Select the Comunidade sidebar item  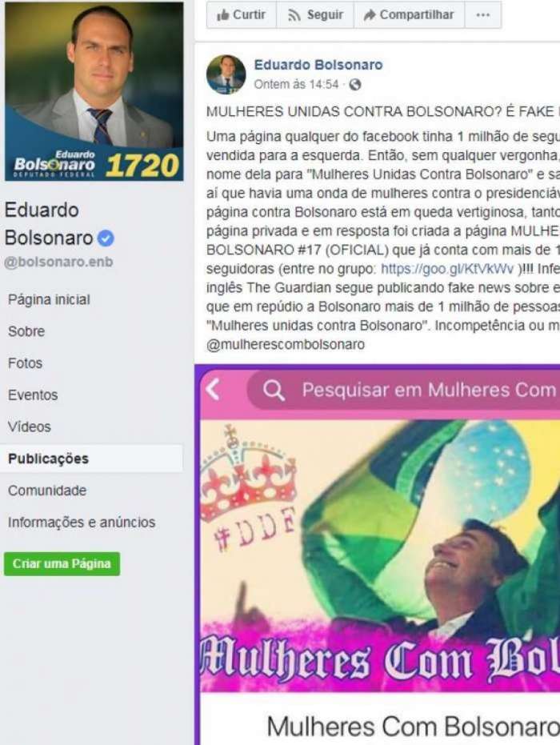click(x=47, y=491)
